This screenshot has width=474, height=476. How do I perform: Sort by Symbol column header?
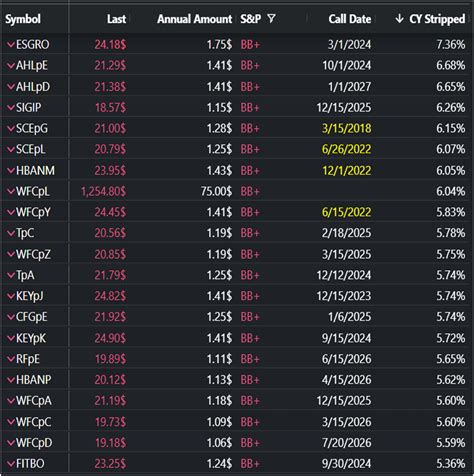[23, 19]
